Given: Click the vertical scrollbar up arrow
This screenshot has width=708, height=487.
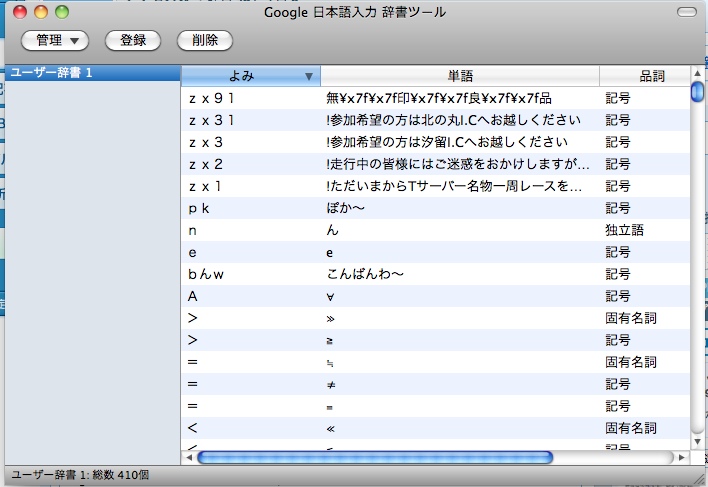Looking at the screenshot, I should coord(697,73).
